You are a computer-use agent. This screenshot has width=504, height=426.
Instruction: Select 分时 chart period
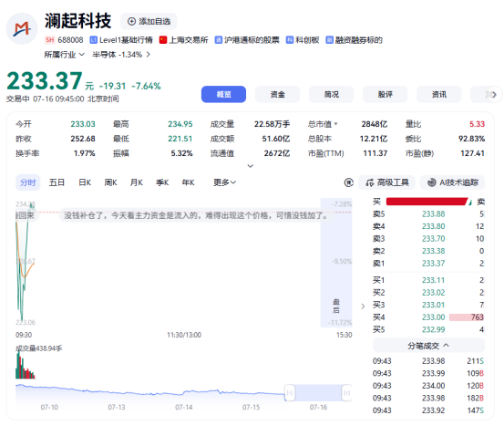pos(28,182)
